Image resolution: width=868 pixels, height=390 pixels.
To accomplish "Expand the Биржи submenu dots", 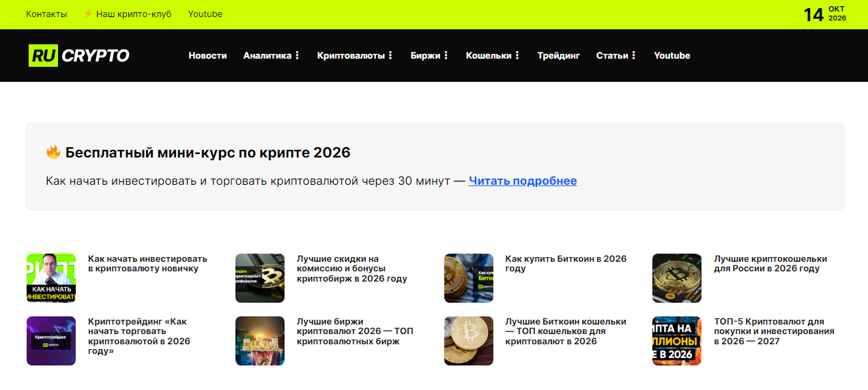I will 446,55.
